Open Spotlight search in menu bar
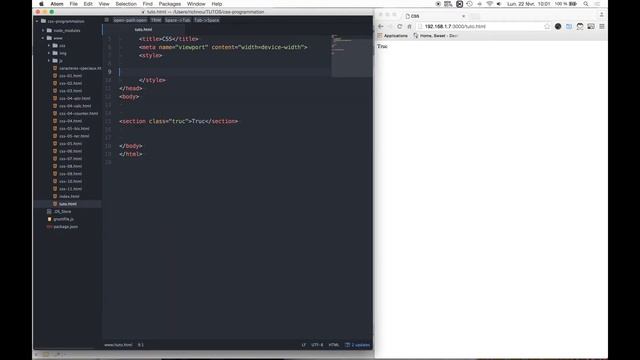The width and height of the screenshot is (640, 360). 586,4
